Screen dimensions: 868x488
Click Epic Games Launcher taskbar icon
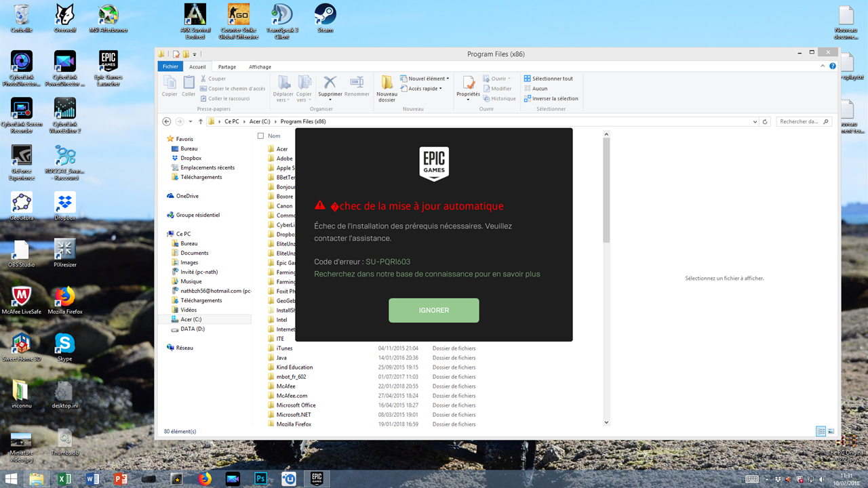point(317,479)
